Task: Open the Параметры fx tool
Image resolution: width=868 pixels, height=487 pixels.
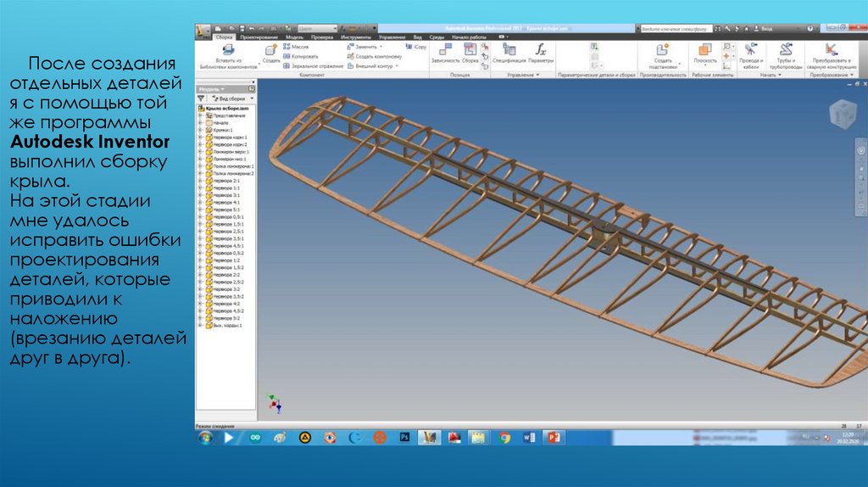Action: [x=541, y=50]
